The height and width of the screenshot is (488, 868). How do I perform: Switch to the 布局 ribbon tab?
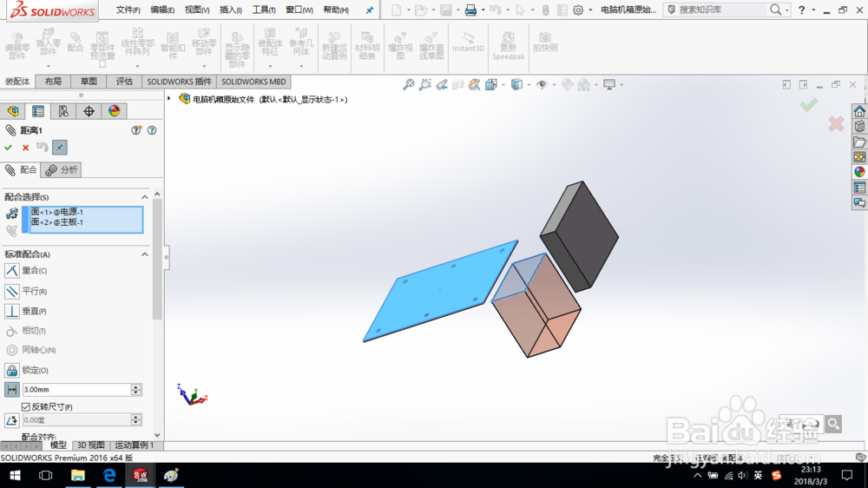[x=53, y=82]
